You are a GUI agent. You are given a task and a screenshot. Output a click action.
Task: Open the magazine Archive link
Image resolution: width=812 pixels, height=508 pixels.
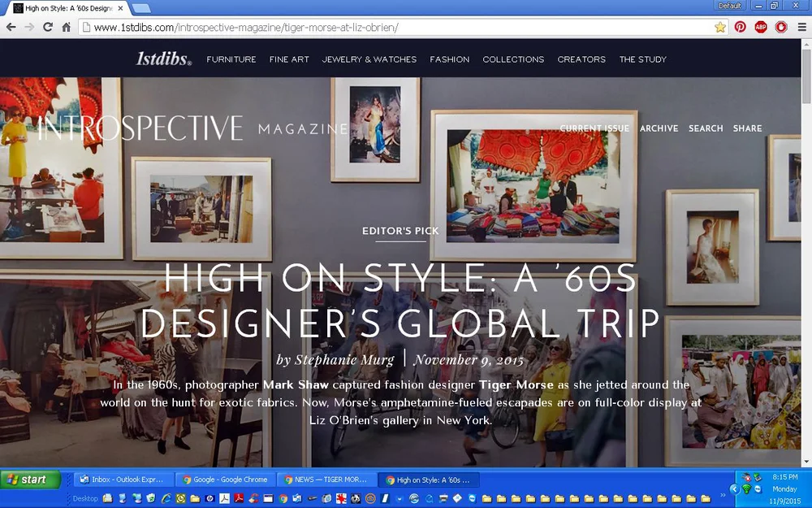[659, 128]
